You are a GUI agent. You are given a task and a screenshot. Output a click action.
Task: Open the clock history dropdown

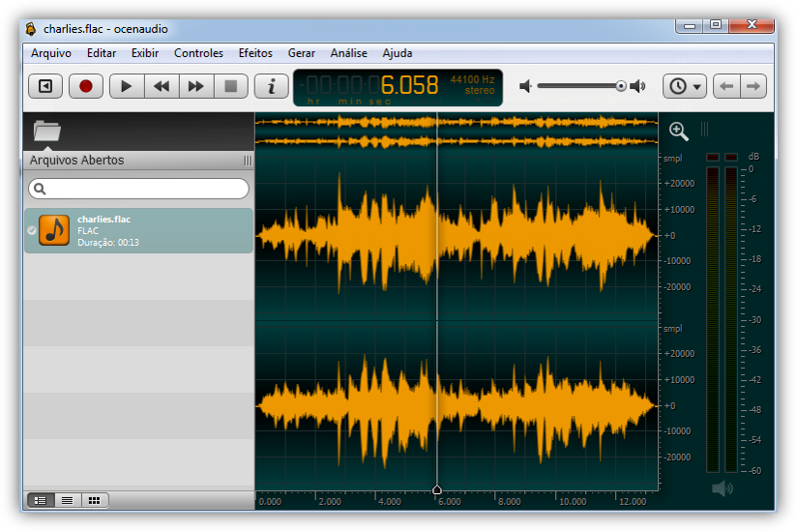(x=685, y=86)
